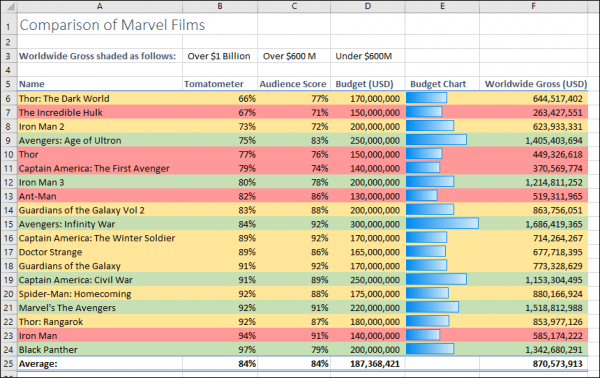This screenshot has width=600, height=378.
Task: Click the 165,000,000 budget cell
Action: (368, 252)
